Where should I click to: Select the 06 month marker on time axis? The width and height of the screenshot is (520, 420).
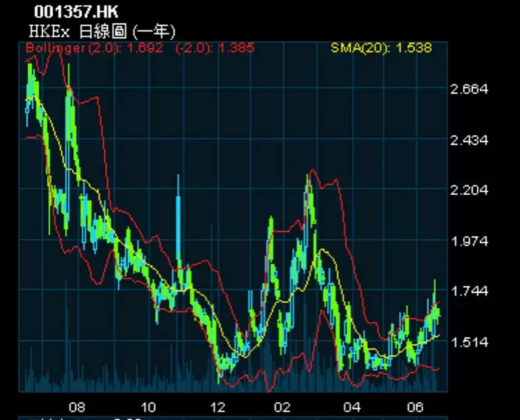point(416,407)
